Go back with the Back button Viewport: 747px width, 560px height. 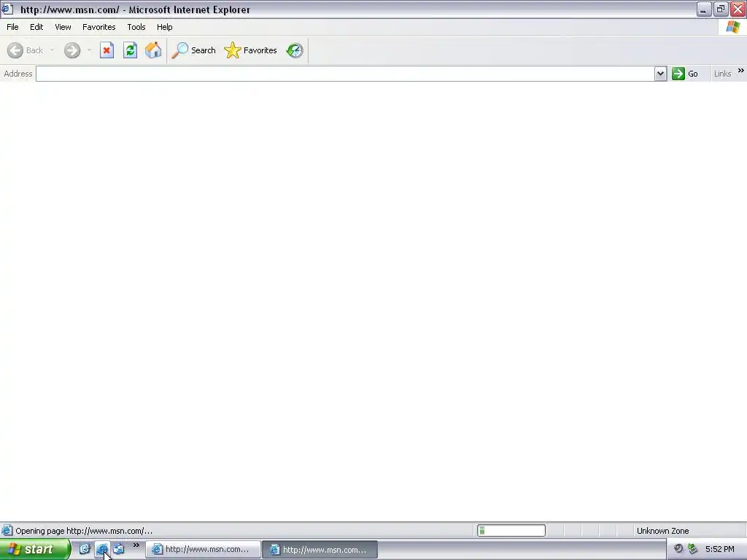pyautogui.click(x=26, y=50)
